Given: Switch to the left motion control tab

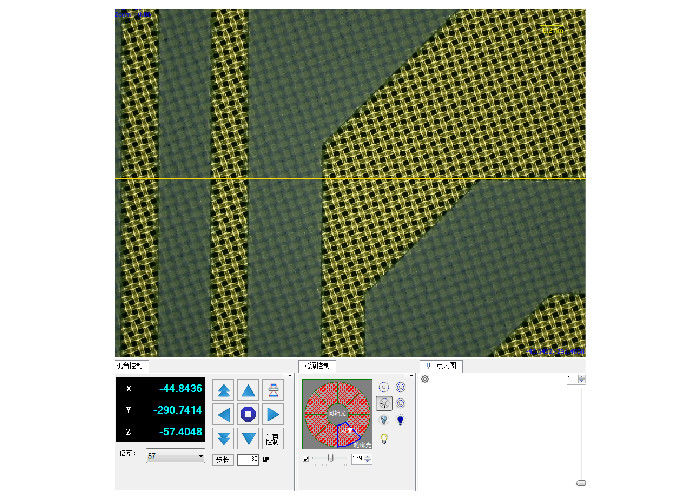Looking at the screenshot, I should point(132,366).
